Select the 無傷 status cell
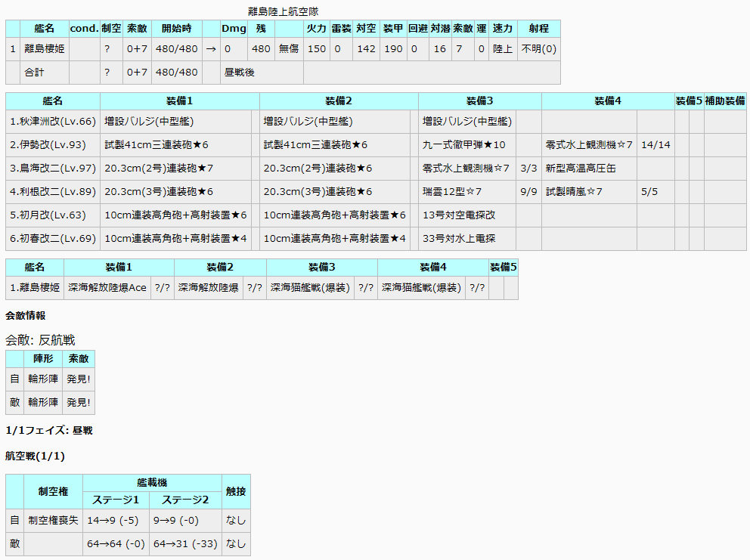Screen dimensions: 750x560 click(x=289, y=49)
